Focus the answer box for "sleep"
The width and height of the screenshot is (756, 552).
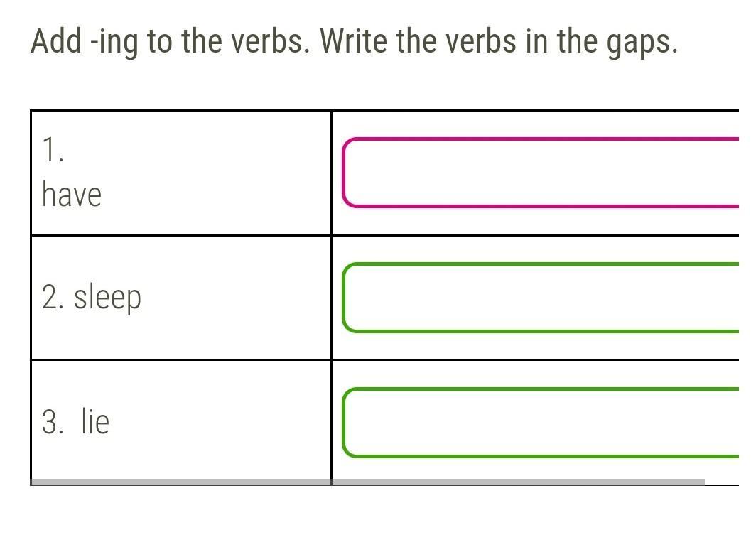tap(540, 298)
